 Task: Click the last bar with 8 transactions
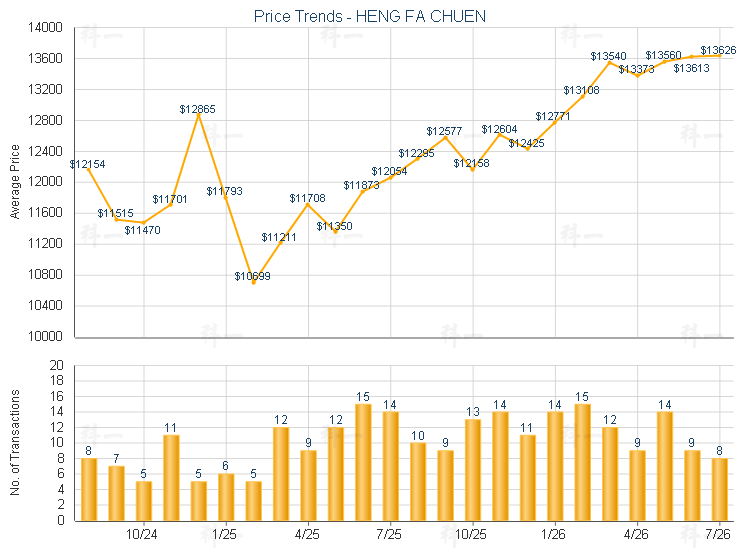coord(719,490)
